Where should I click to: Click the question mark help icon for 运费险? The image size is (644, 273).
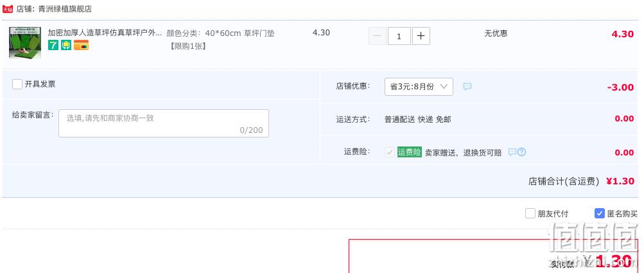(521, 152)
